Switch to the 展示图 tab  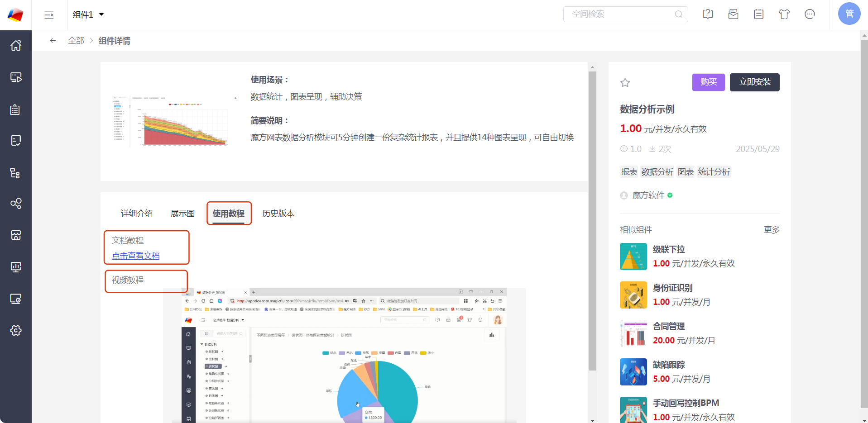(x=182, y=214)
